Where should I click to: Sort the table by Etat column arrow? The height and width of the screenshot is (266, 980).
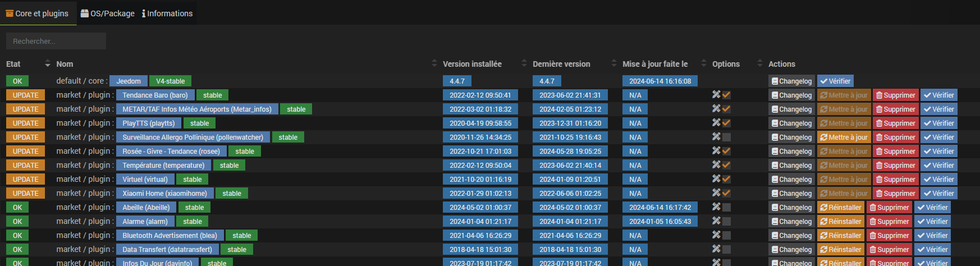[x=48, y=64]
